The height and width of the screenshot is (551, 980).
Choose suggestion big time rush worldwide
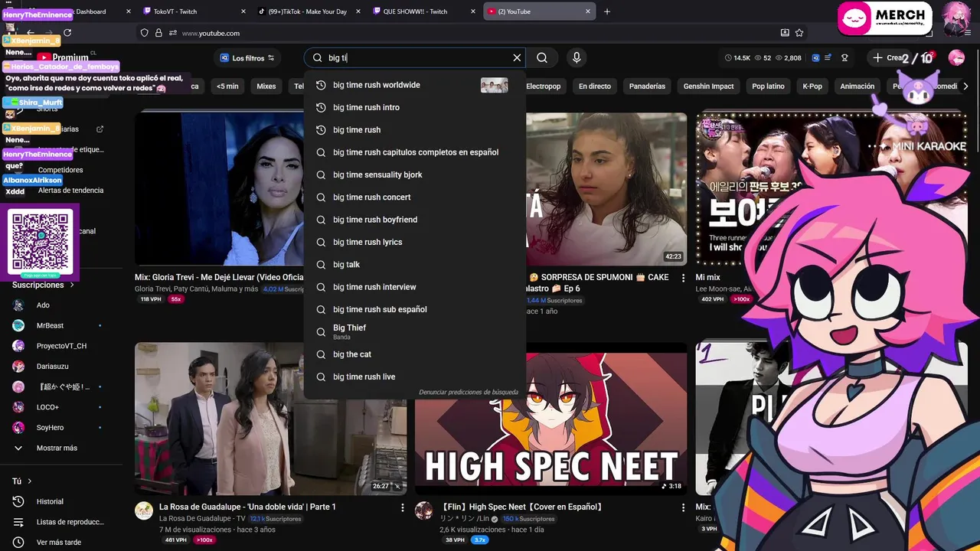tap(414, 85)
